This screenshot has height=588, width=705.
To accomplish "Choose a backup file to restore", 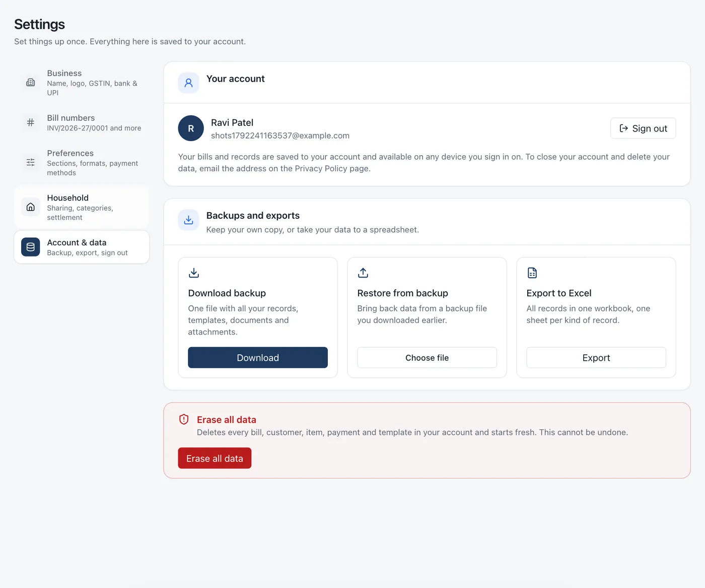I will 427,358.
